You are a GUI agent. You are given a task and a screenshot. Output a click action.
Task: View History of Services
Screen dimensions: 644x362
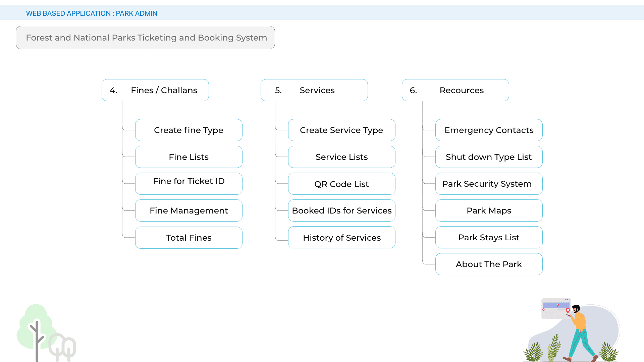341,237
